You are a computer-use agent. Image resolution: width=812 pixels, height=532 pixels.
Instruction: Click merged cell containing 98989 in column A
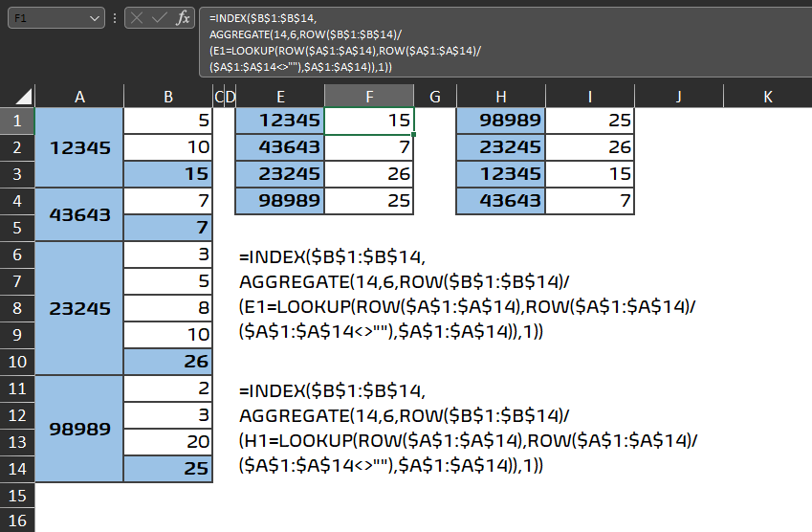(79, 429)
